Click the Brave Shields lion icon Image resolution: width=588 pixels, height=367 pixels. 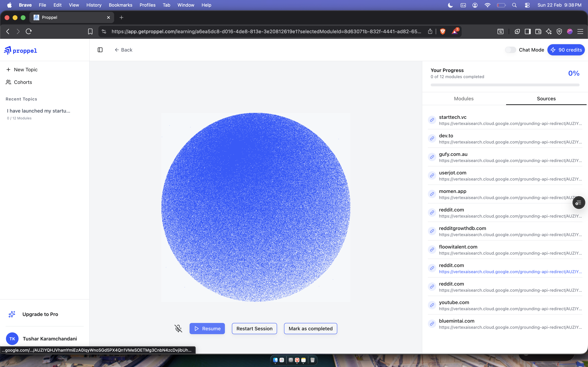(443, 31)
